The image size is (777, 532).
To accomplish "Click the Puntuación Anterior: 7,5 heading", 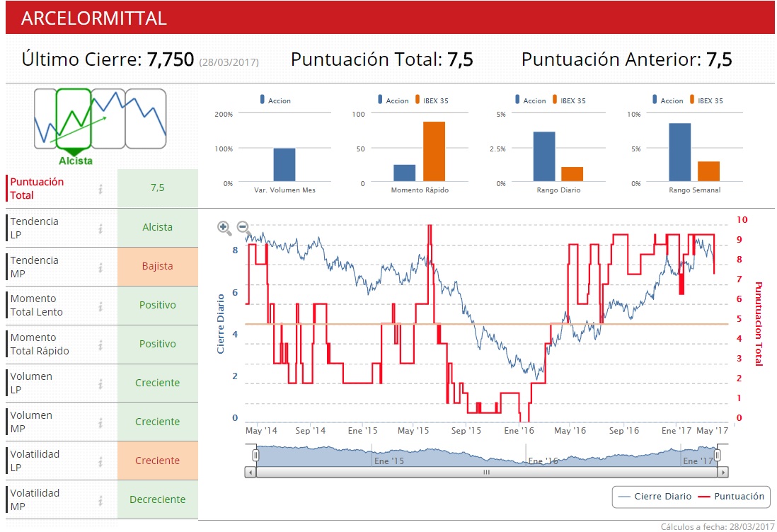I will pos(627,59).
